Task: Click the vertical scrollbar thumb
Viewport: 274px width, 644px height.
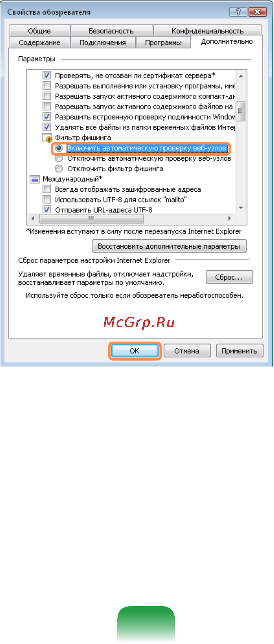Action: click(x=241, y=111)
